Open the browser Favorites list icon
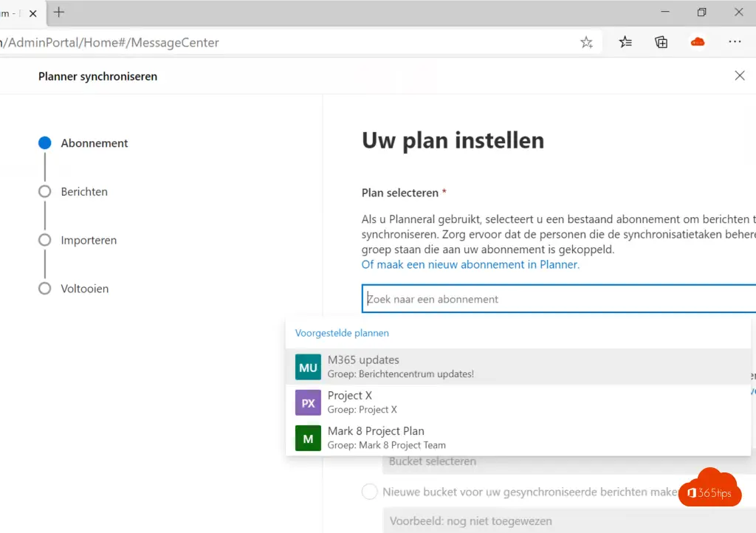Image resolution: width=756 pixels, height=533 pixels. (625, 42)
